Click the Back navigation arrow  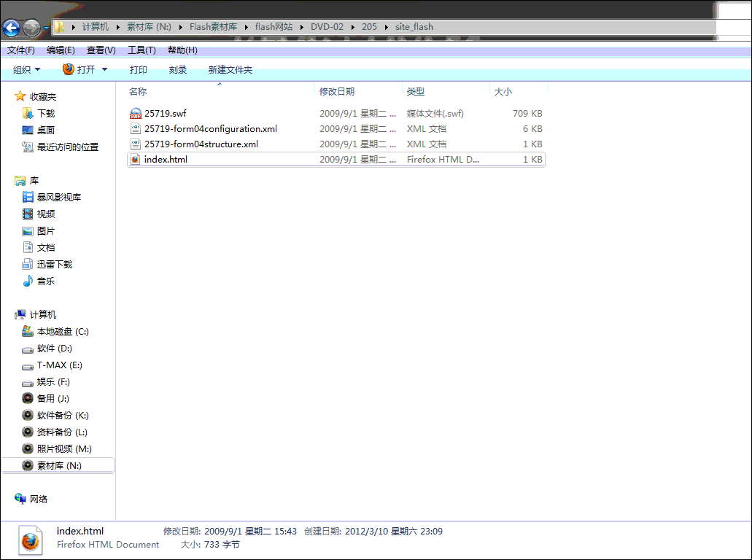coord(11,28)
